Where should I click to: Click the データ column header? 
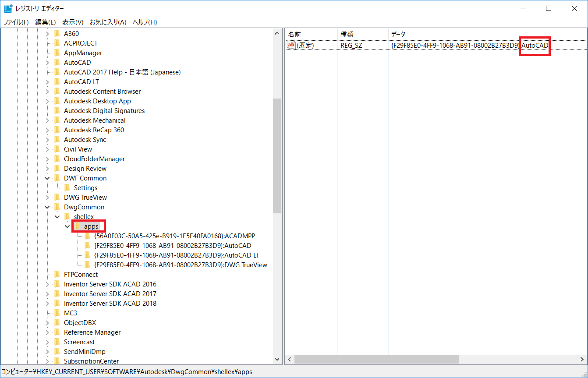coord(398,34)
